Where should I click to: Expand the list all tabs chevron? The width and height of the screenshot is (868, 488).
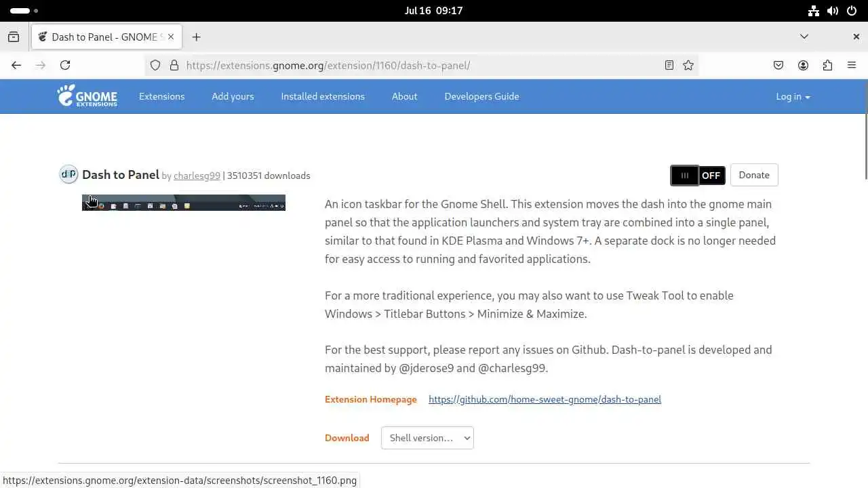[x=804, y=37]
